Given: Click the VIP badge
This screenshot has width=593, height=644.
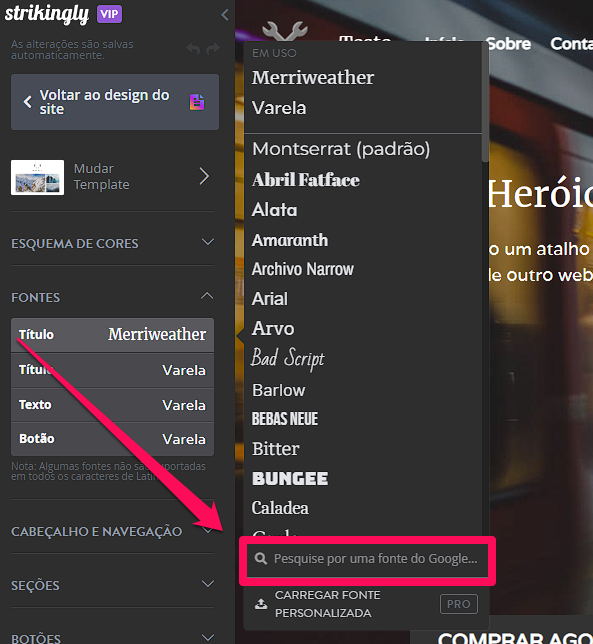Looking at the screenshot, I should [x=109, y=14].
